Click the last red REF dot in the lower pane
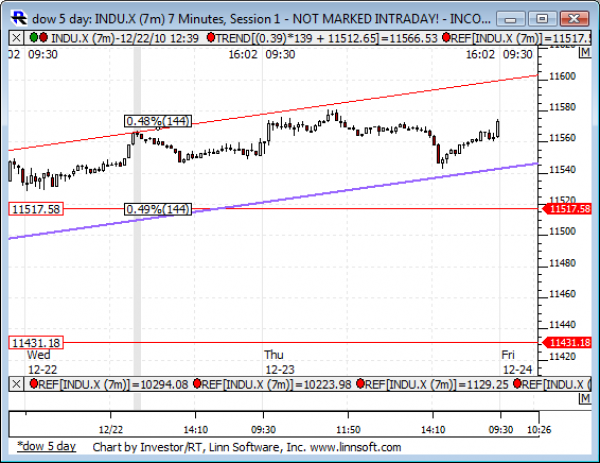The image size is (600, 463). [x=517, y=383]
